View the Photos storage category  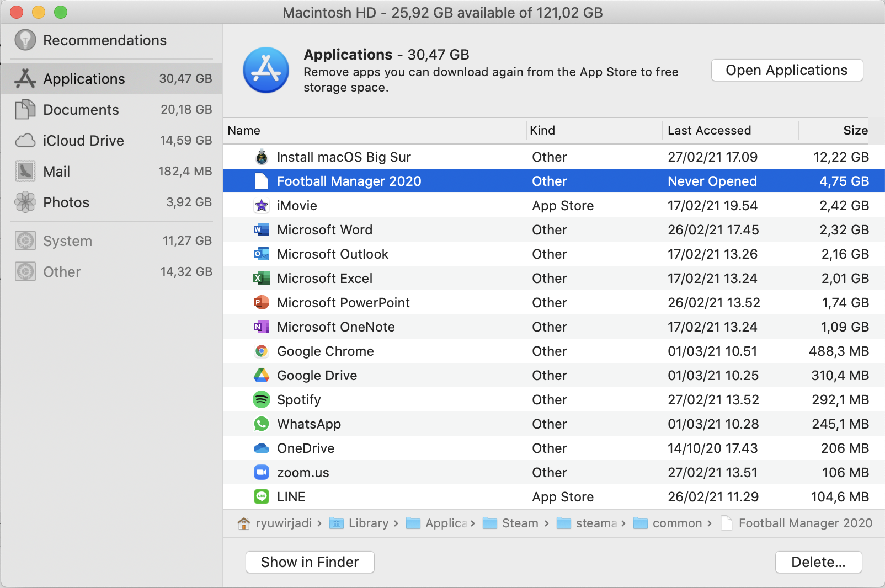point(111,202)
